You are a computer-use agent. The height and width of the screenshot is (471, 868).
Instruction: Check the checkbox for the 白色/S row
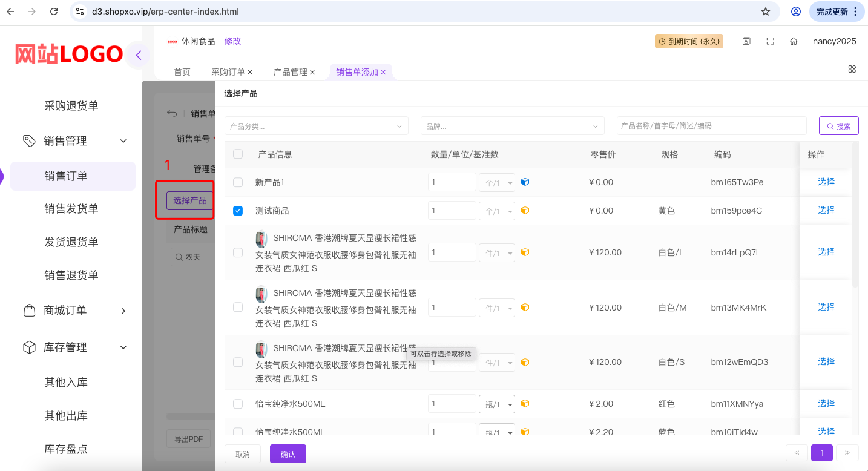click(238, 362)
